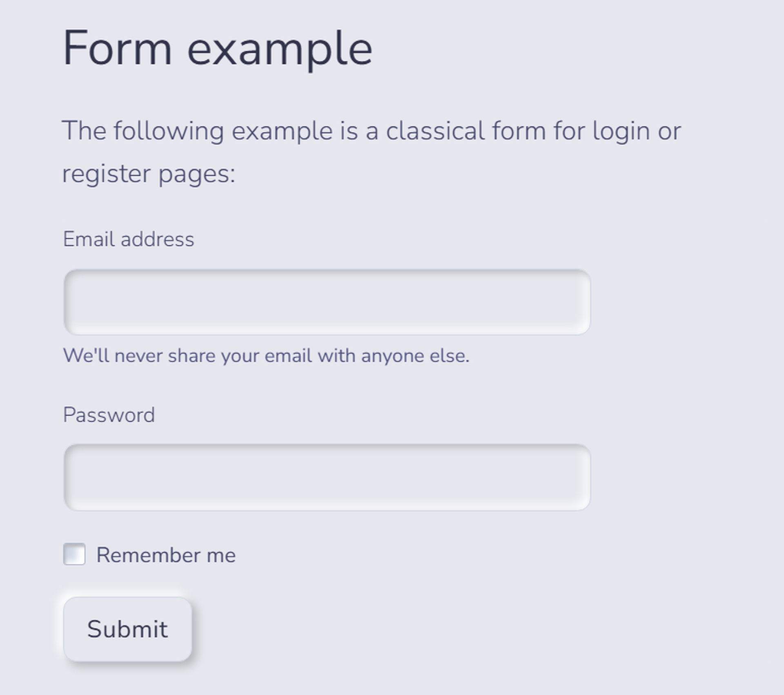Click the words "register pages:"
Screen dimensions: 784x695
pos(149,174)
